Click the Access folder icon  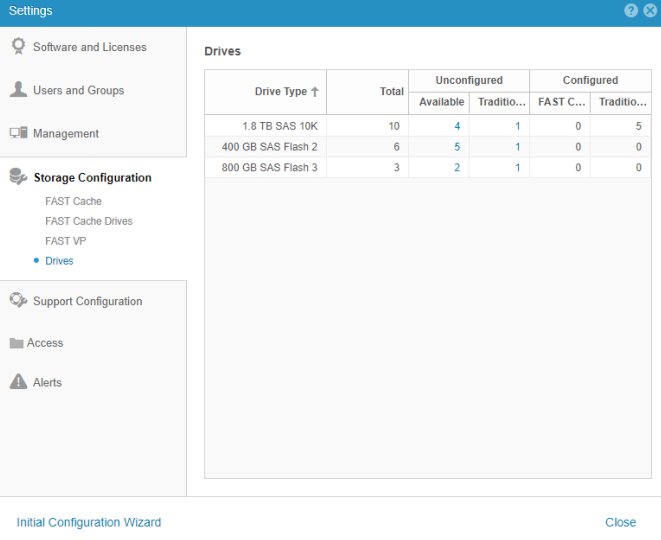(x=16, y=343)
